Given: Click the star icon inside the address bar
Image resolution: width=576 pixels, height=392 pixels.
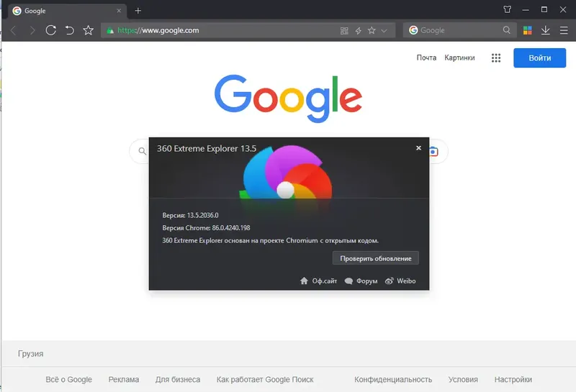Looking at the screenshot, I should click(372, 30).
